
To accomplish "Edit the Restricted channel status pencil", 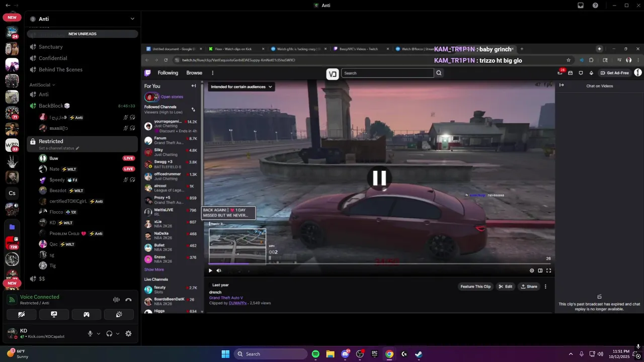I will (x=77, y=148).
